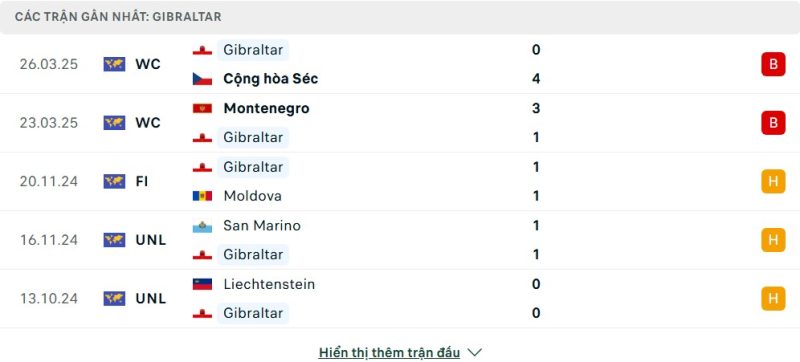Click the Montenegro flag icon
This screenshot has width=800, height=362.
(202, 109)
